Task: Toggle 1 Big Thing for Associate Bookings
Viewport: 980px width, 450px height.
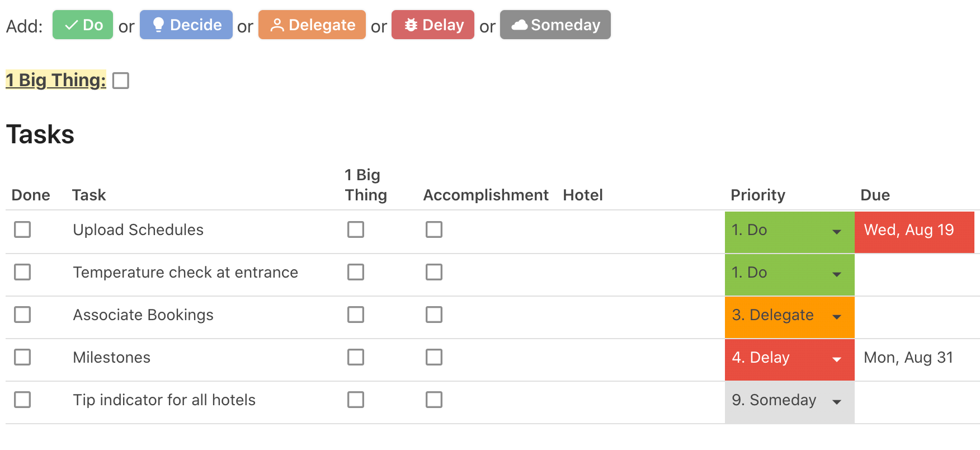Action: click(x=356, y=315)
